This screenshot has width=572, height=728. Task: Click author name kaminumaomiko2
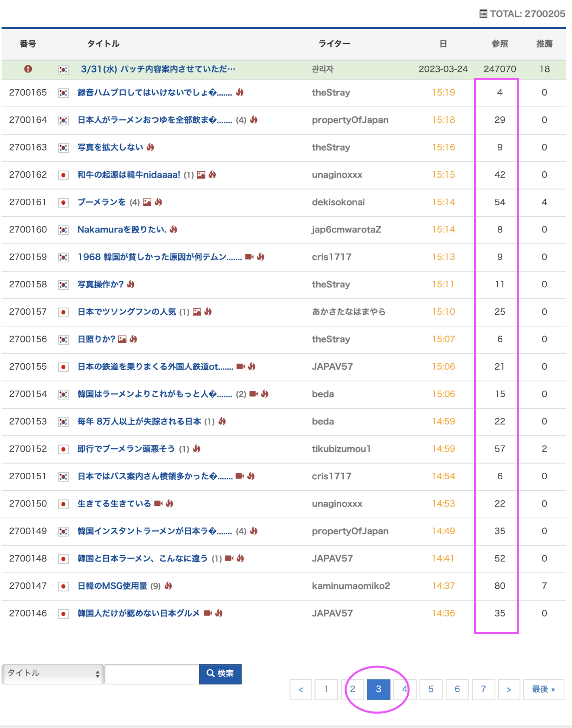click(x=351, y=586)
